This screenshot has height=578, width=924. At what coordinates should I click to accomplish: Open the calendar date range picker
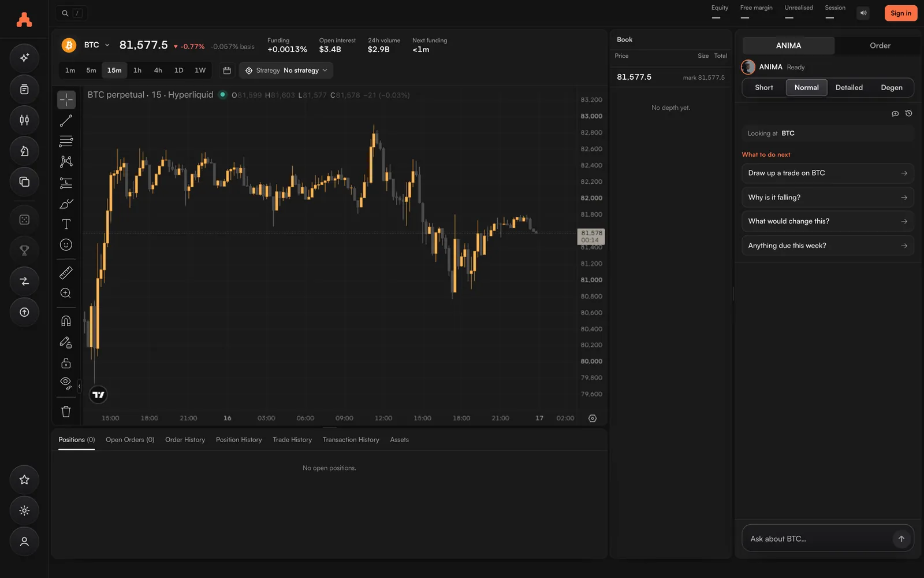point(227,71)
